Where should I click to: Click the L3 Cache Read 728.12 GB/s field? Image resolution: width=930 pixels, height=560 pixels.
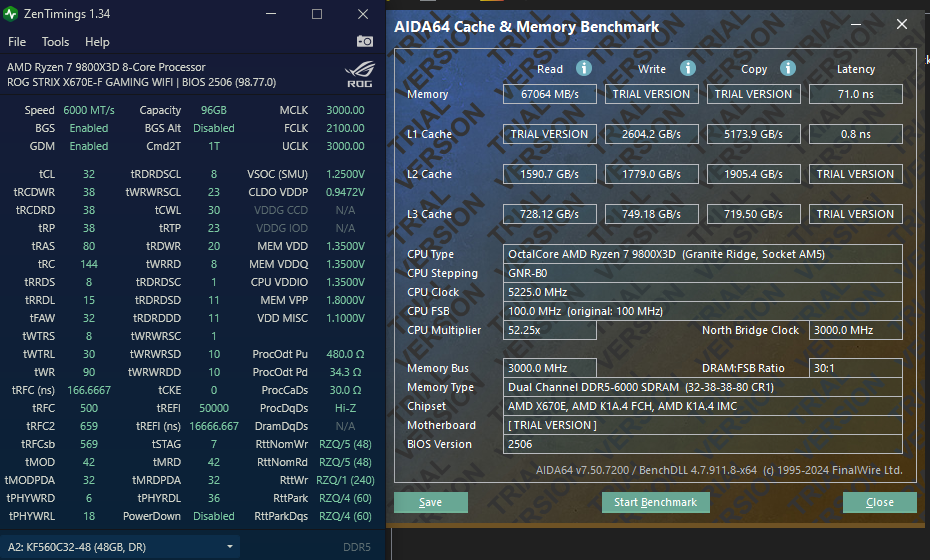(x=550, y=214)
